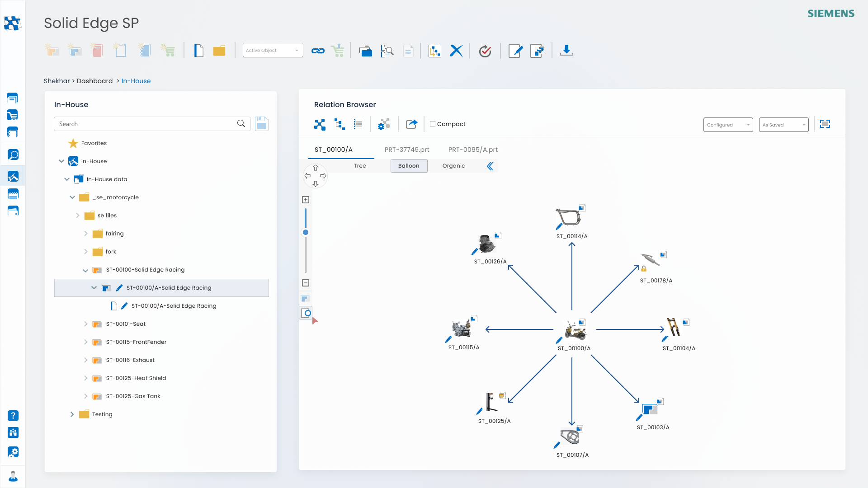The height and width of the screenshot is (488, 868).
Task: Toggle the Compact checkbox
Action: tap(433, 124)
